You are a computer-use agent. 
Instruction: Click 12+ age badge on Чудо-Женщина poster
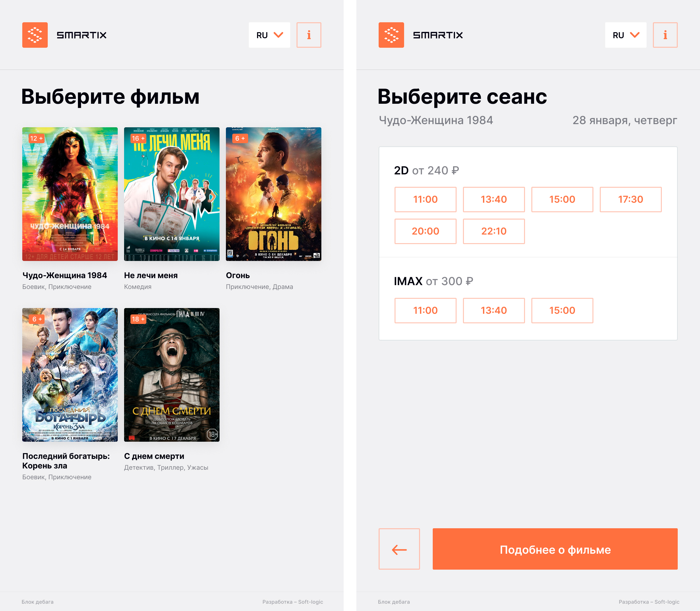click(x=37, y=138)
